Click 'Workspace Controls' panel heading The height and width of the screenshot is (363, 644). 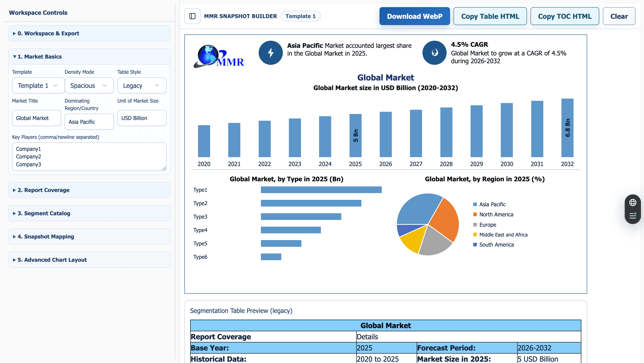[38, 13]
